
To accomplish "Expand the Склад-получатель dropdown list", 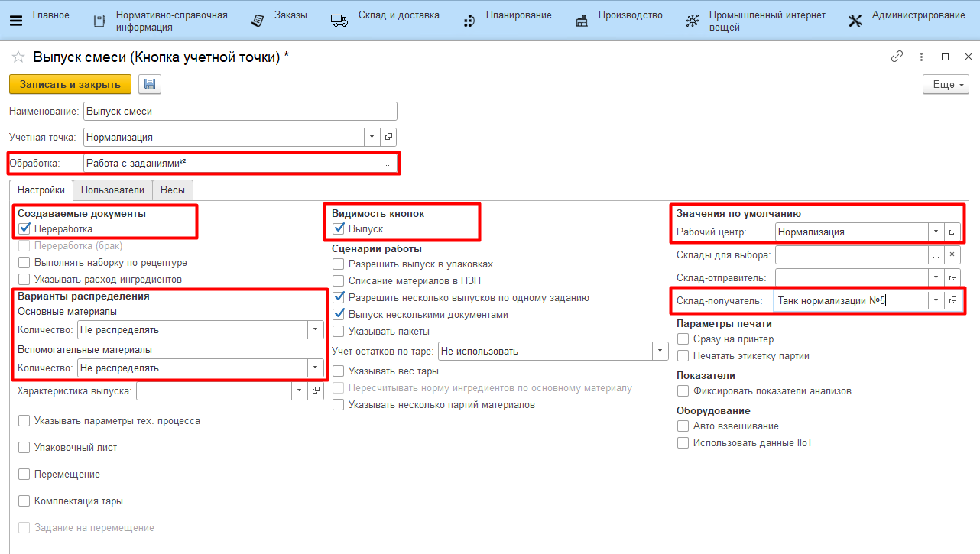I will [x=936, y=301].
